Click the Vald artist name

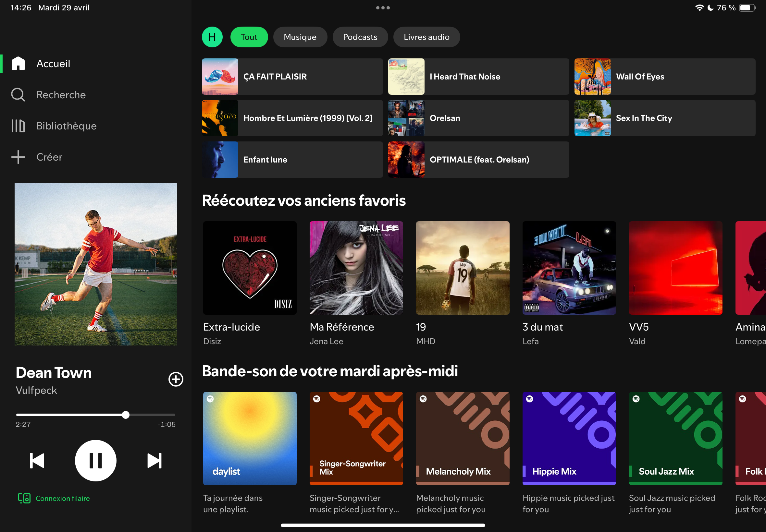click(x=637, y=341)
